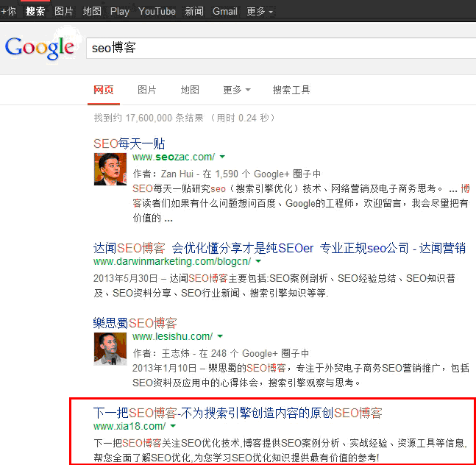Open 地图 in the top black bar
This screenshot has width=476, height=465.
[x=92, y=12]
